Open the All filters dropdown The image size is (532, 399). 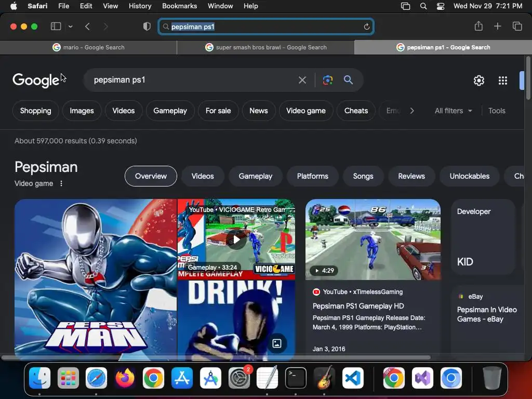453,111
